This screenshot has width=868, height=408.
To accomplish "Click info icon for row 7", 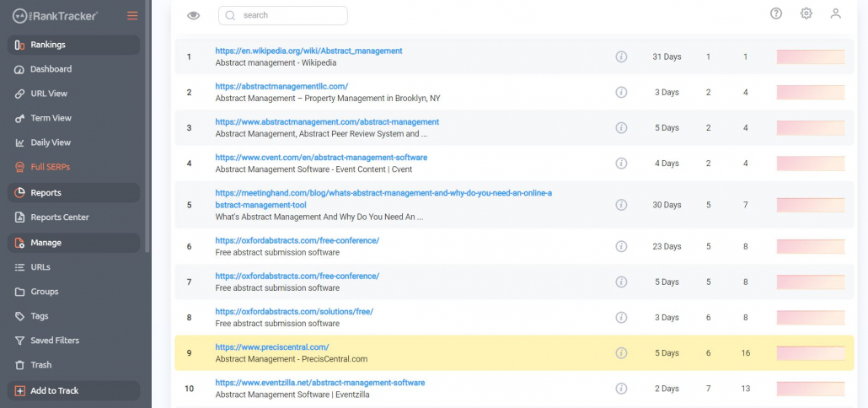I will click(621, 282).
